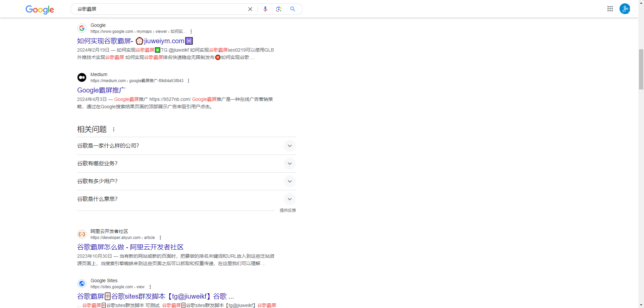This screenshot has height=308, width=644.
Task: Click the developer.aliyun.com URL breadcrumb
Action: [x=122, y=238]
